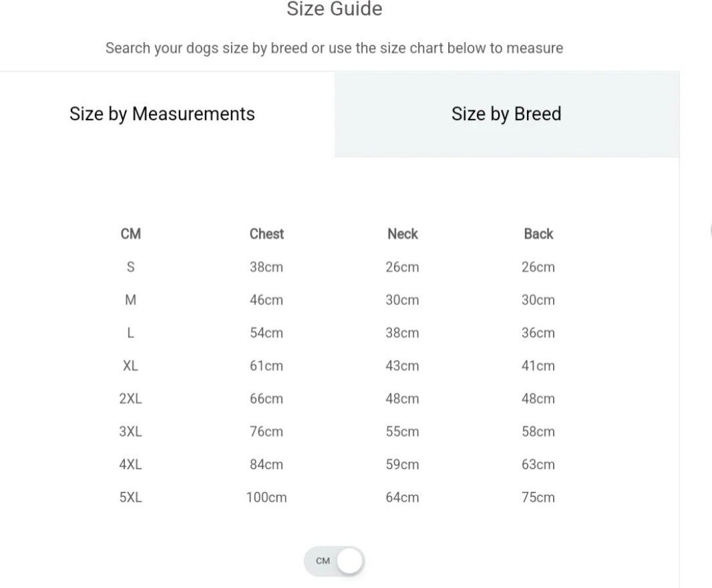Image resolution: width=712 pixels, height=588 pixels.
Task: Select the M size row label
Action: 131,300
